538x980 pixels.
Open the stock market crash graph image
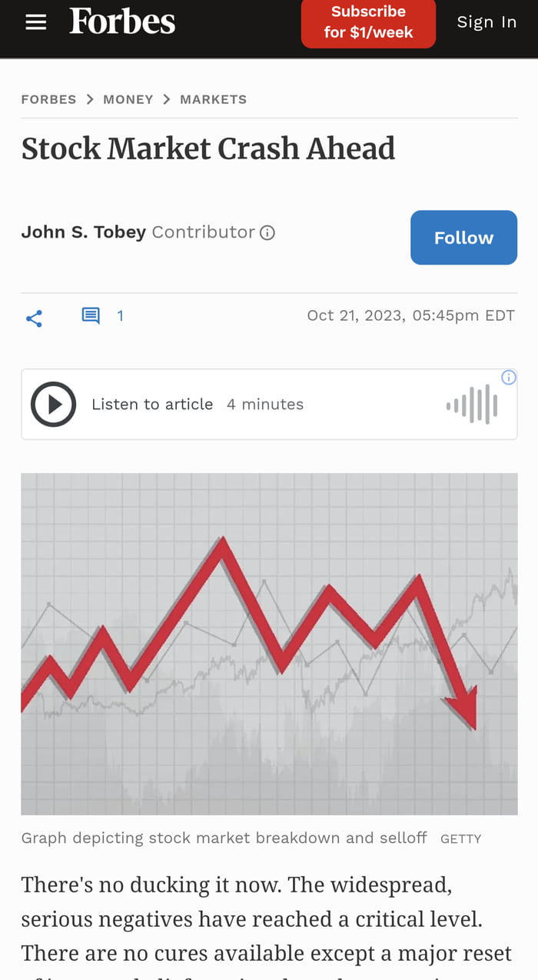tap(269, 644)
